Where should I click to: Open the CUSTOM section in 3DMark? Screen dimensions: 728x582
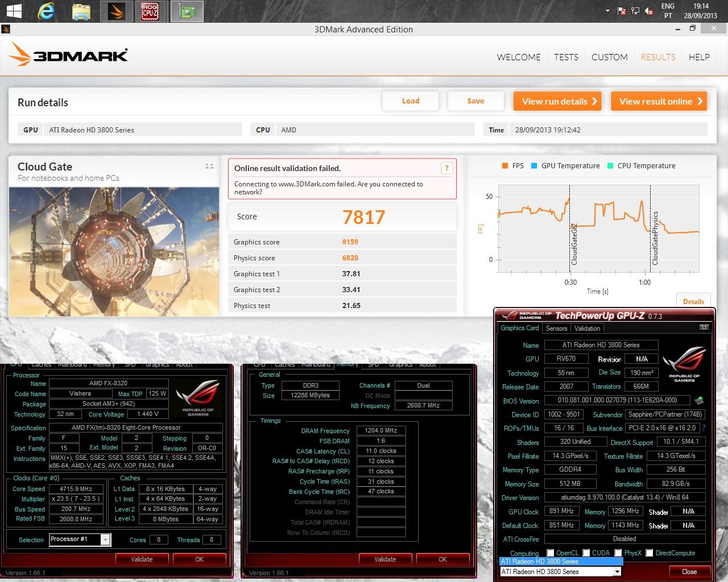[610, 57]
